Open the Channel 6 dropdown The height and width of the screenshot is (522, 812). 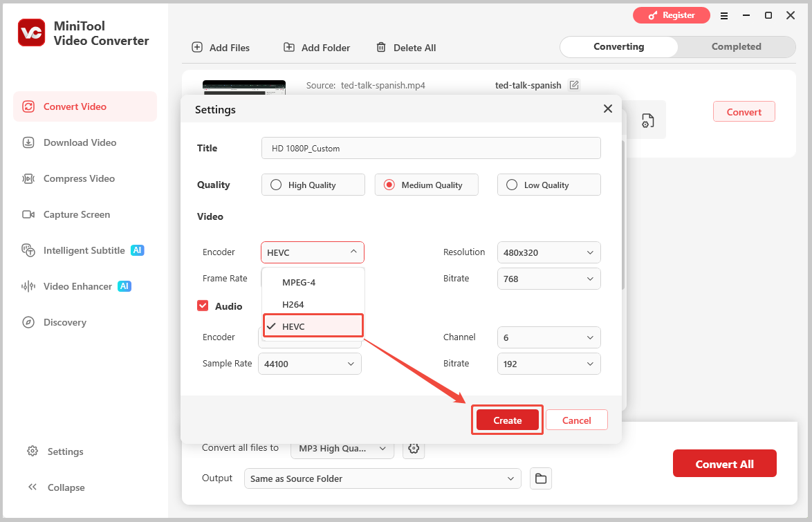point(549,337)
